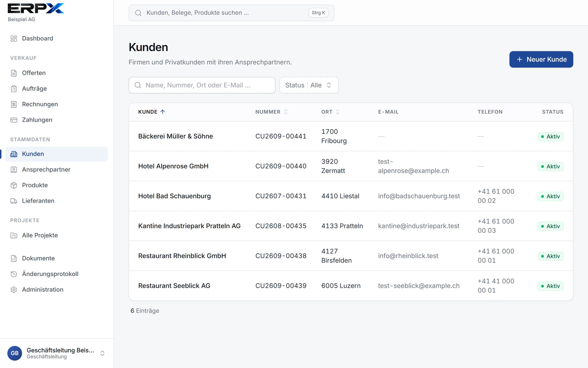
Task: Open the Lieferanten truck icon
Action: (14, 201)
